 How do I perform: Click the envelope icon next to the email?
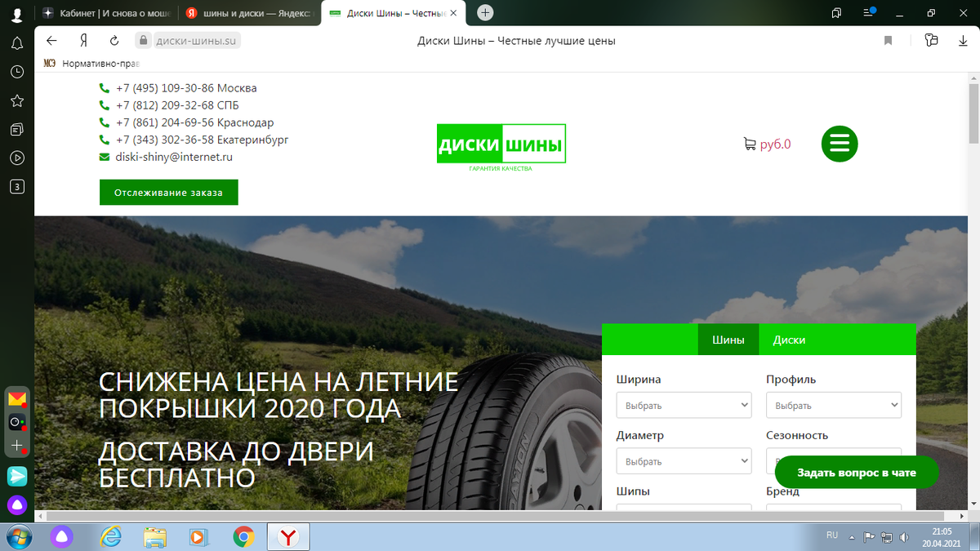(x=103, y=157)
